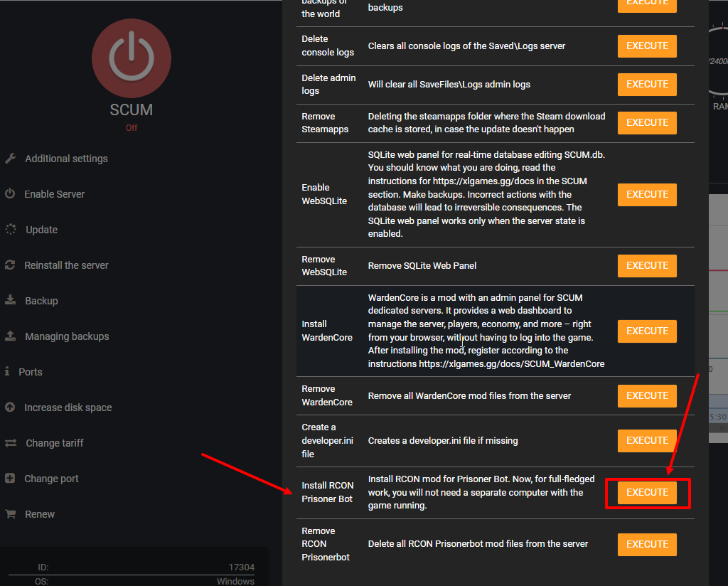Click the spinner icon next to Update
728x586 pixels.
tap(11, 230)
